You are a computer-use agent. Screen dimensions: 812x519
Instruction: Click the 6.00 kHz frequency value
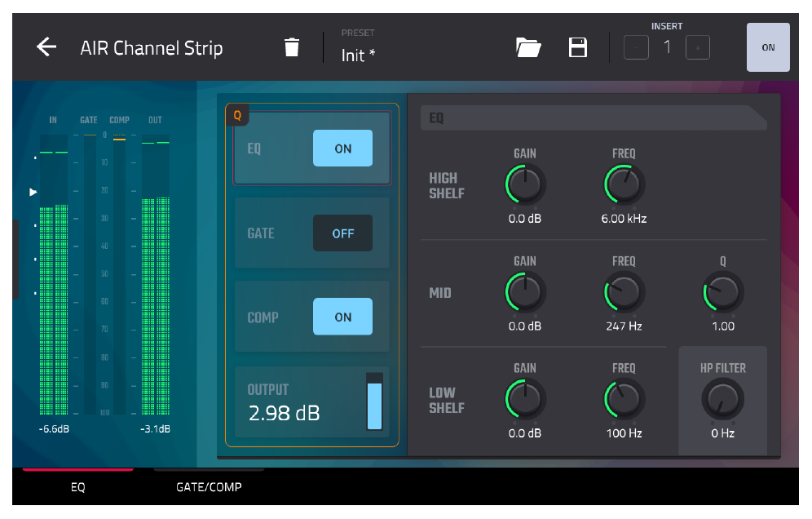[624, 218]
